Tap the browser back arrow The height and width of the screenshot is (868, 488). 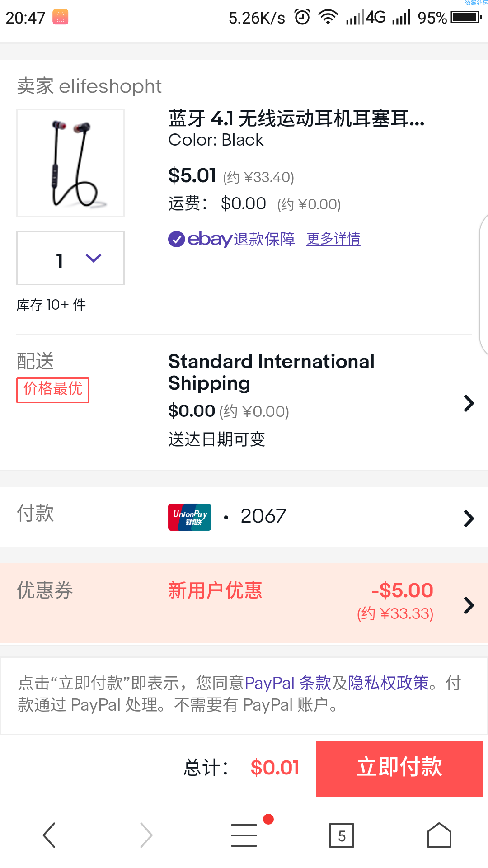49,835
